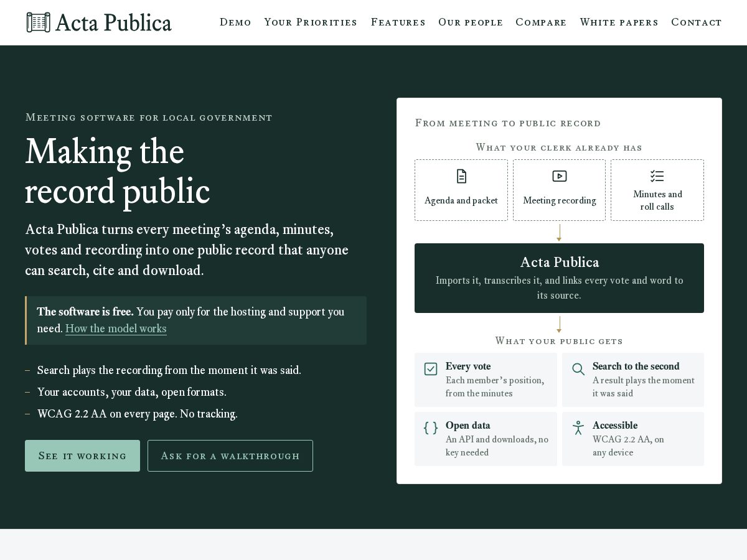Go to the Features menu item
The image size is (747, 560).
click(398, 22)
